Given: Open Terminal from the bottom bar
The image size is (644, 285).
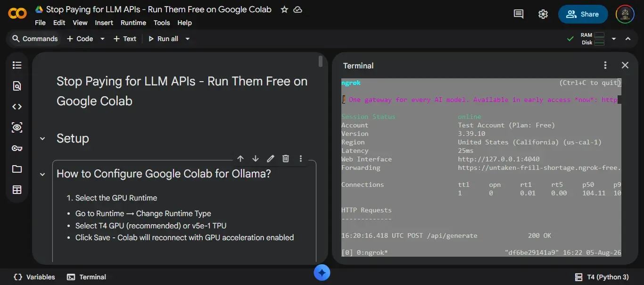Looking at the screenshot, I should 86,277.
